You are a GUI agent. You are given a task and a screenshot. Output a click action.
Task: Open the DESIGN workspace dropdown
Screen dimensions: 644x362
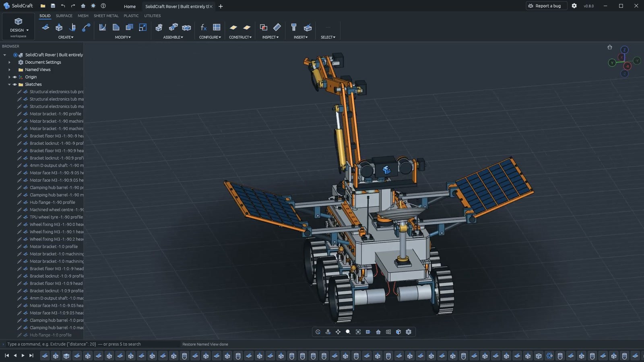pos(19,27)
